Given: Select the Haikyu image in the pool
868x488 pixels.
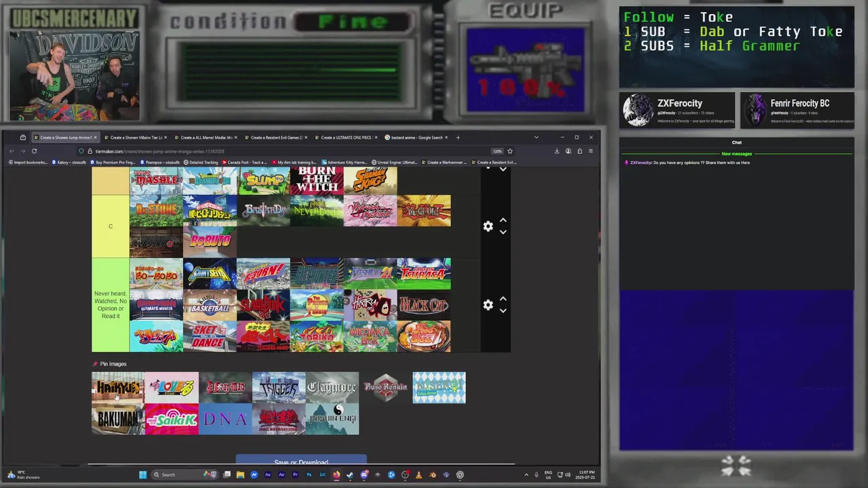Looking at the screenshot, I should point(118,387).
